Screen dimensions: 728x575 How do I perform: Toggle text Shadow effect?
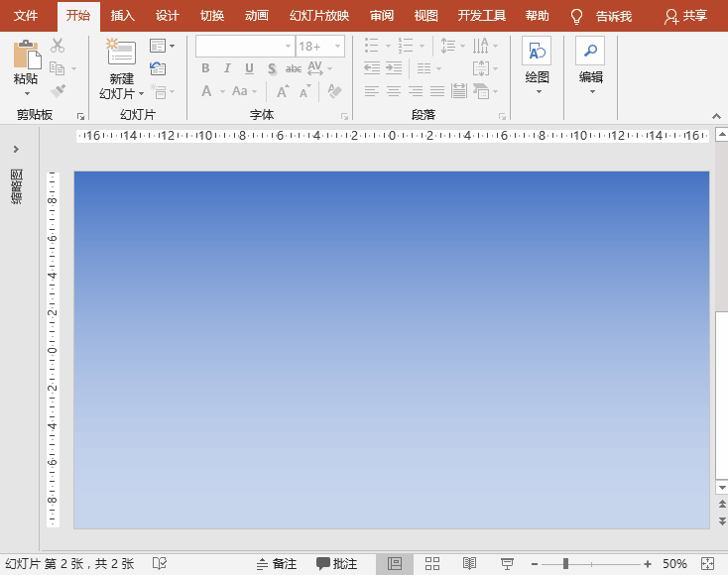(272, 69)
